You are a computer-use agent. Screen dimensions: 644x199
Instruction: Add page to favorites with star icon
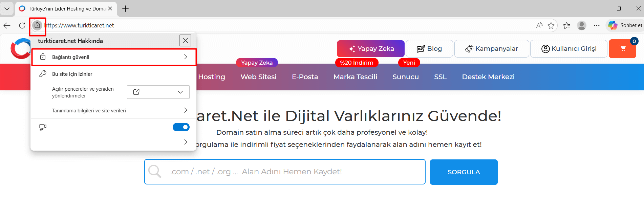click(x=551, y=25)
